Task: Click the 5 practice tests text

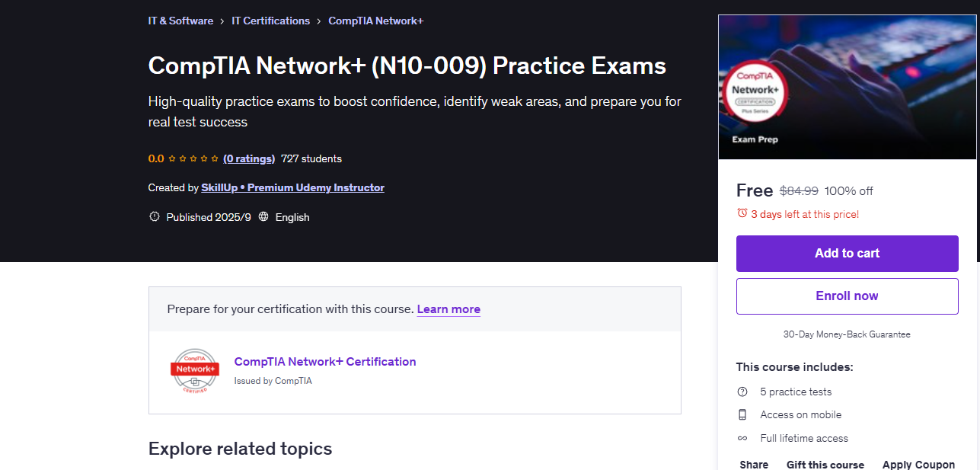Action: [x=796, y=392]
